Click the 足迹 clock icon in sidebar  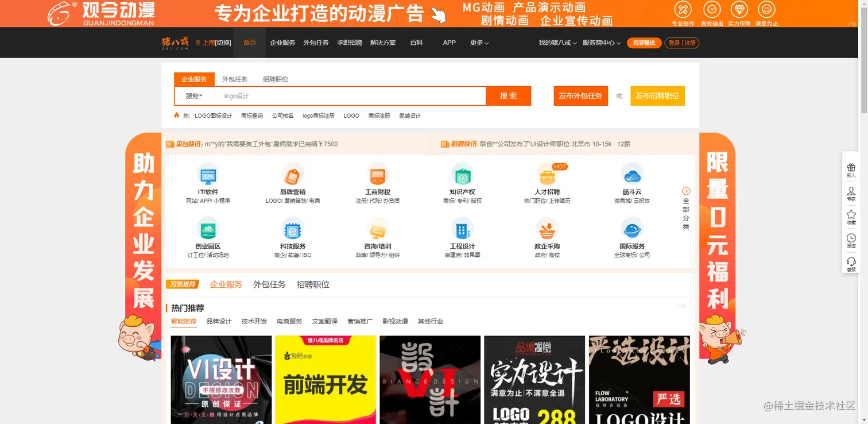pos(851,238)
